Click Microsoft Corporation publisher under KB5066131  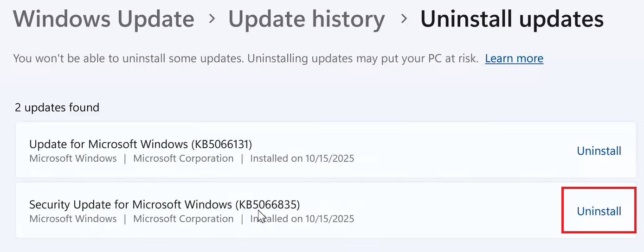click(183, 158)
